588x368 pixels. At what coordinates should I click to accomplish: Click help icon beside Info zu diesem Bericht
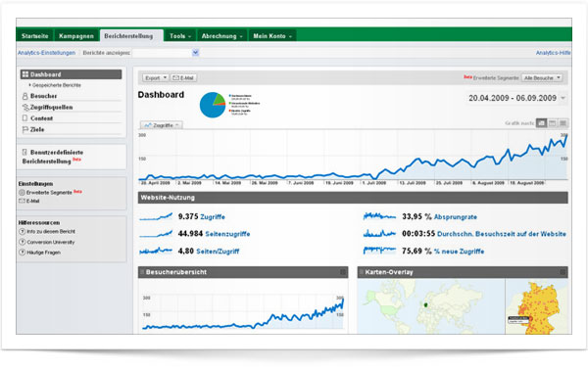point(23,231)
